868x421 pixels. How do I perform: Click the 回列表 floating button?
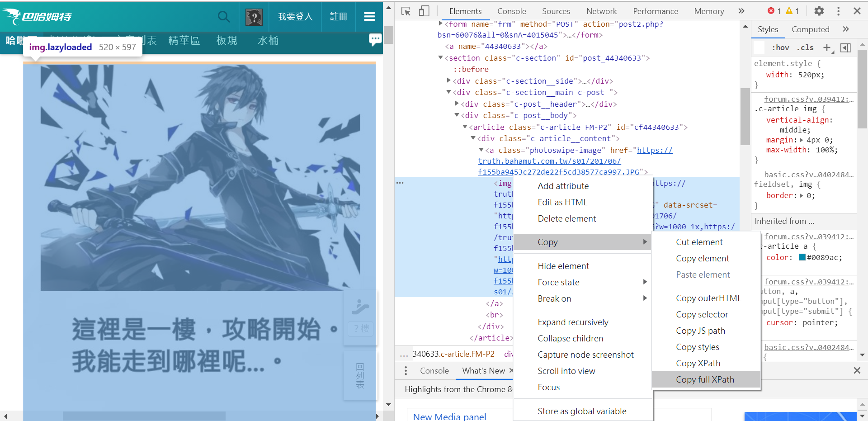pyautogui.click(x=360, y=376)
